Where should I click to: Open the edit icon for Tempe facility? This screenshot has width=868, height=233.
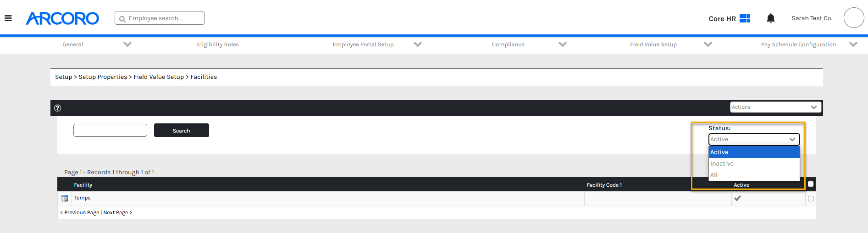pyautogui.click(x=64, y=199)
